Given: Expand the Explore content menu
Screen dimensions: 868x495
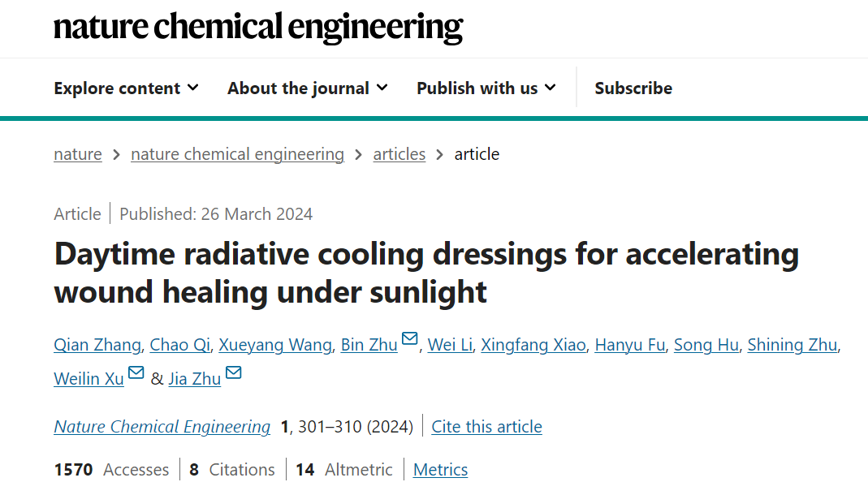Looking at the screenshot, I should 126,88.
